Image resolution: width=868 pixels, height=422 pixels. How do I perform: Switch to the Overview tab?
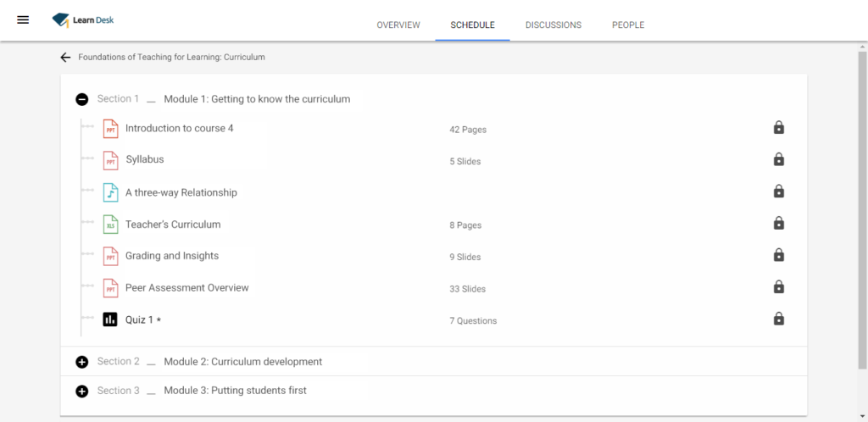click(398, 25)
